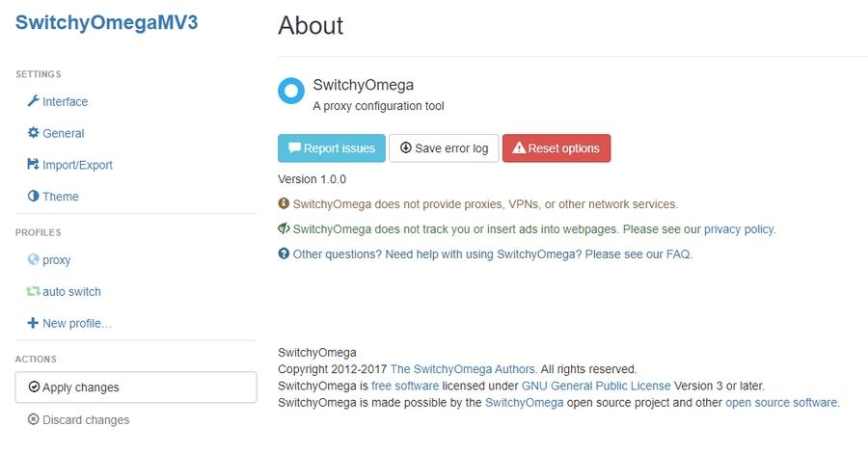Click the plus icon for New profile
868x454 pixels.
point(33,323)
